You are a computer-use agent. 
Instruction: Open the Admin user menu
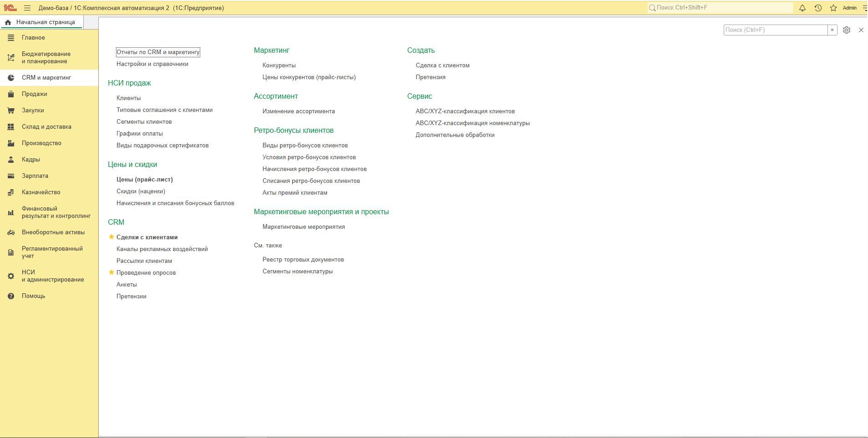coord(850,8)
